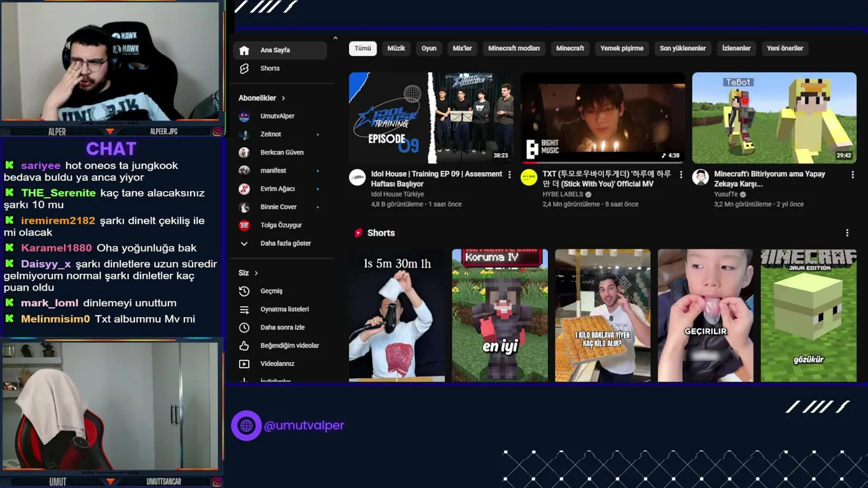Open the YusufTe channel name link
This screenshot has width=868, height=488.
point(726,195)
